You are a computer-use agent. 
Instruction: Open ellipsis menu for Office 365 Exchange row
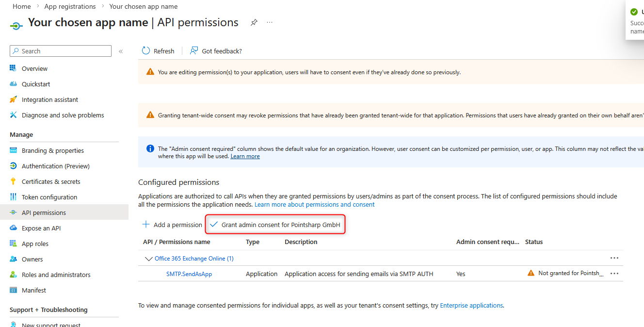614,258
